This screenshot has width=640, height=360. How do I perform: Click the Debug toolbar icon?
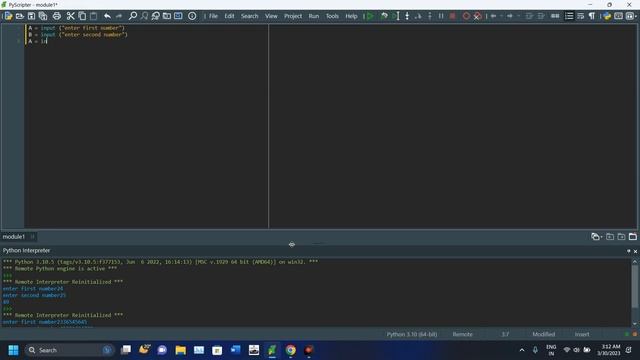tap(384, 16)
